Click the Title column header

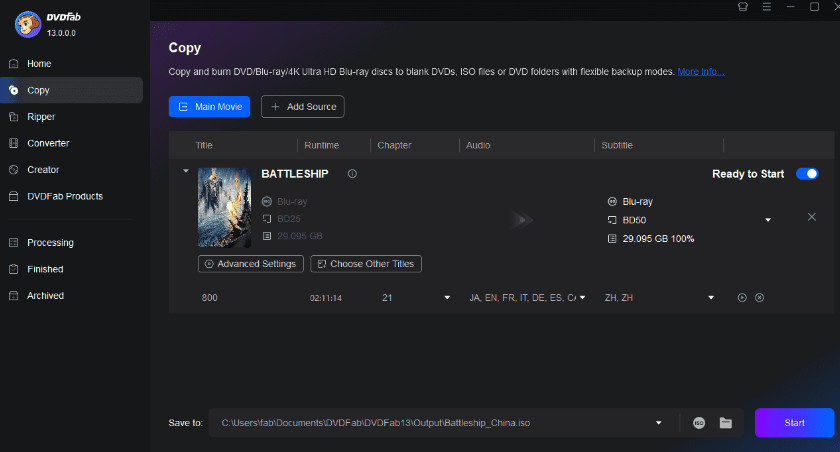point(204,145)
